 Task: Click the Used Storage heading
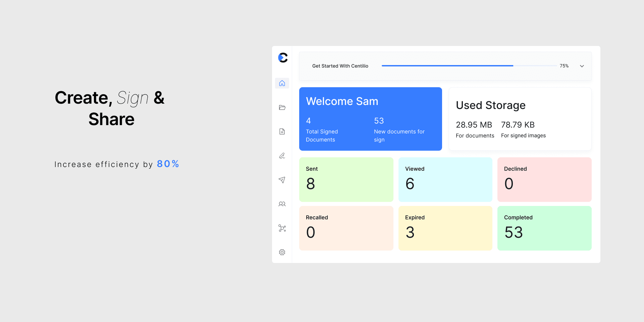pyautogui.click(x=491, y=105)
